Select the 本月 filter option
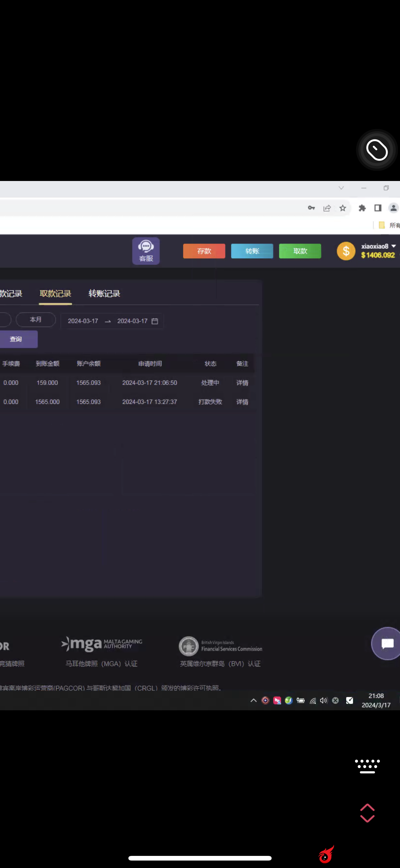This screenshot has width=400, height=868. [36, 319]
